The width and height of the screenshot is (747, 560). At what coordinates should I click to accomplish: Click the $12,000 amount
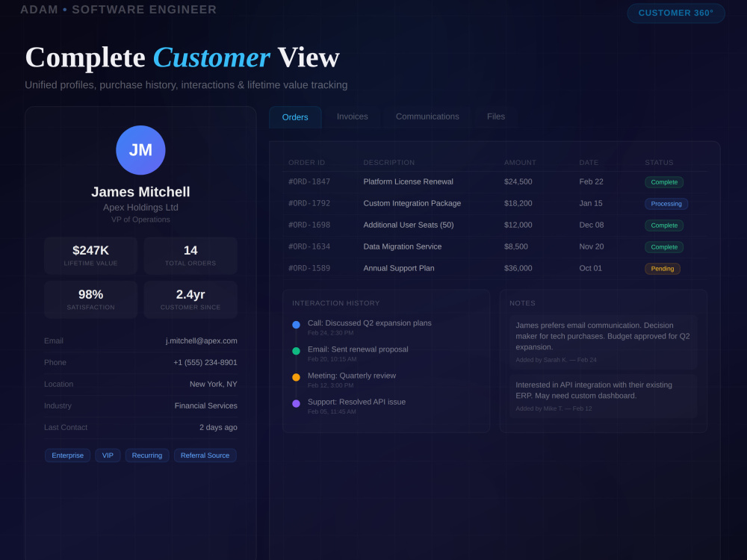pos(518,225)
